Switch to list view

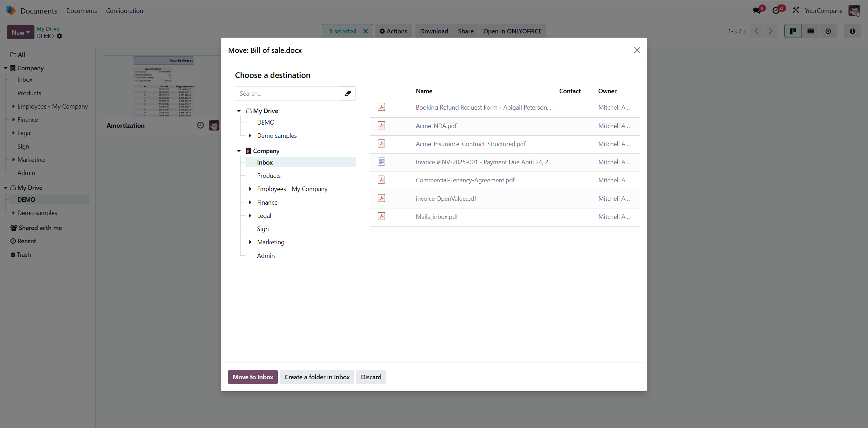[811, 31]
